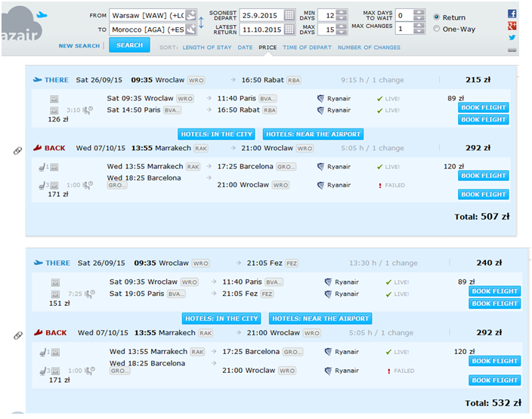Increase Min Days stepper value
This screenshot has height=419, width=532.
[342, 13]
